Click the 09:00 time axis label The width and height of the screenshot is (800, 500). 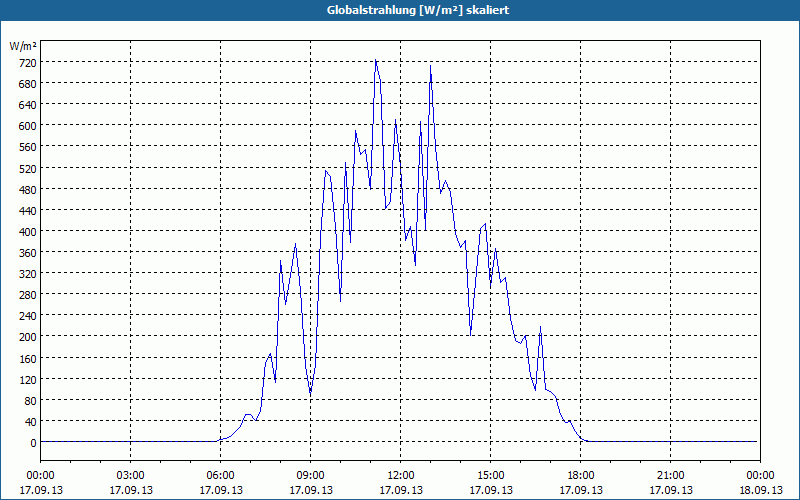point(310,476)
